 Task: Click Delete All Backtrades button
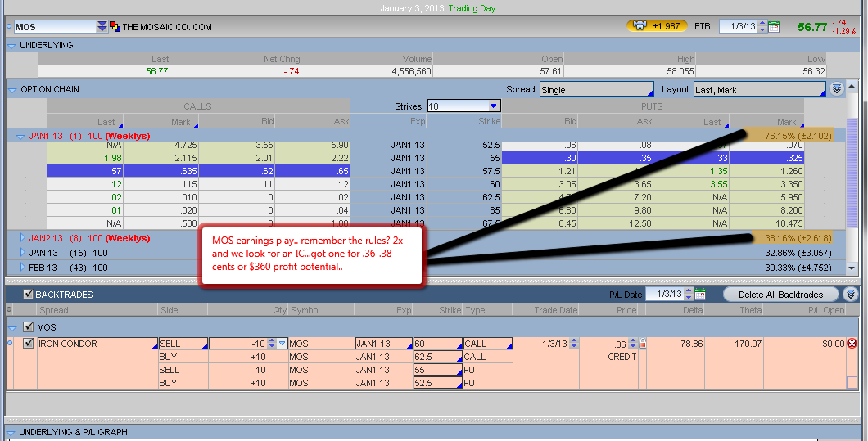780,295
